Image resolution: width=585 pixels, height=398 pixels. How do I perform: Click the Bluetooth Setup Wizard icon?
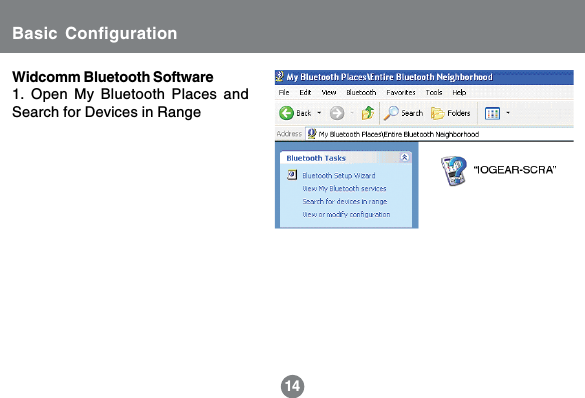click(292, 175)
